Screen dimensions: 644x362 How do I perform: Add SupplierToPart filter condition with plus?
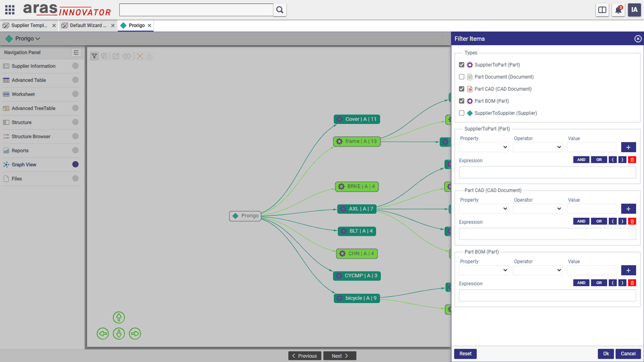(x=628, y=147)
